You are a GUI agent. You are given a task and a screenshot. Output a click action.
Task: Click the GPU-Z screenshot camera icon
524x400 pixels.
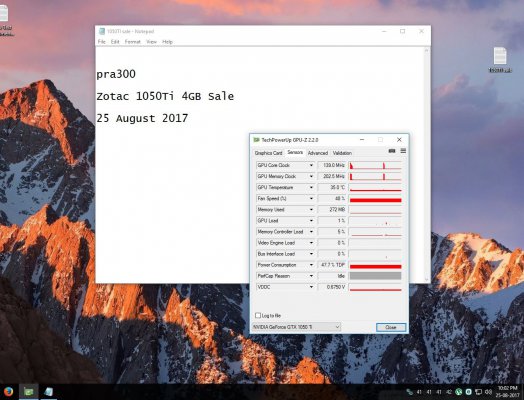[392, 151]
